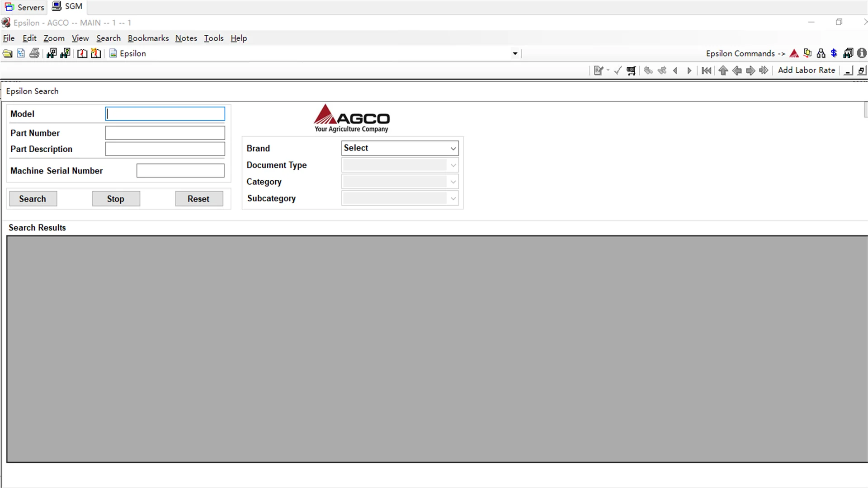868x488 pixels.
Task: Click the Epsilon Commands label
Action: pyautogui.click(x=745, y=54)
